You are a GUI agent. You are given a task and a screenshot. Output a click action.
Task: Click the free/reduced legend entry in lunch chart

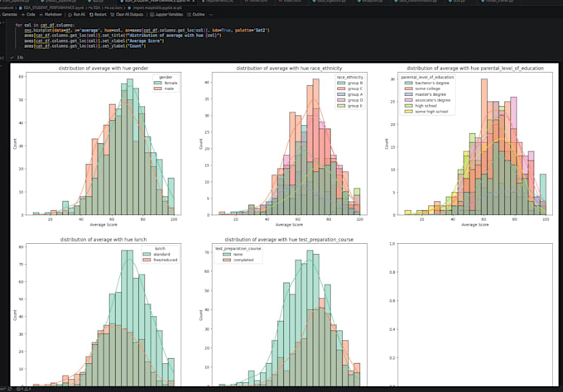point(160,260)
